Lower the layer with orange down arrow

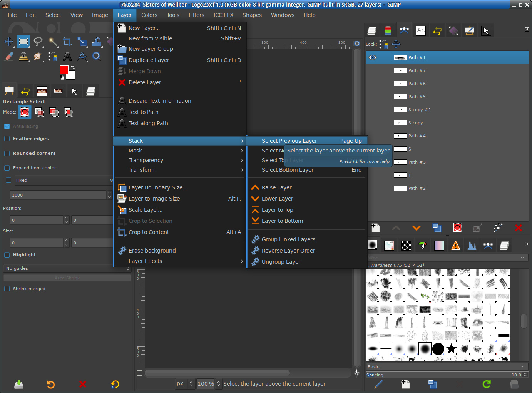tap(416, 228)
